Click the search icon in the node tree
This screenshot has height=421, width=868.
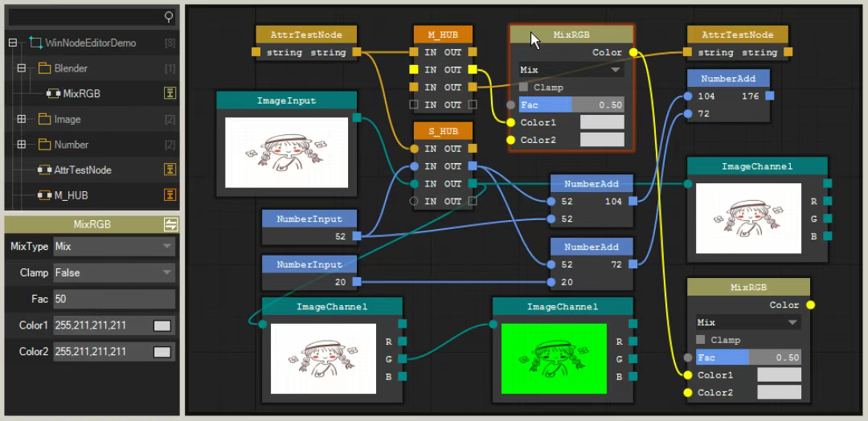click(x=168, y=16)
